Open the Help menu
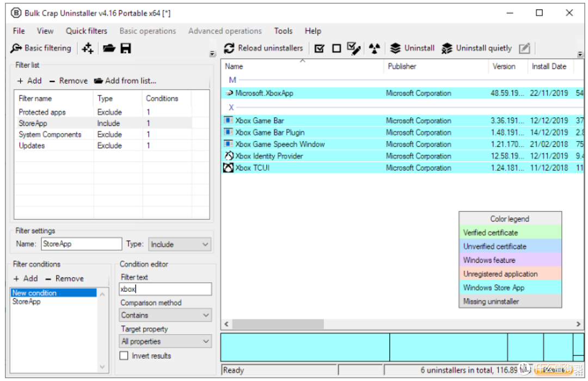588x381 pixels. 313,31
